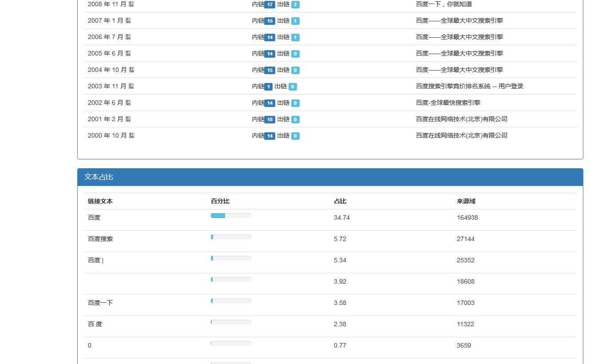Click the snapshot icon beside 2003 年 11 月
Image resolution: width=602 pixels, height=364 pixels.
click(131, 86)
